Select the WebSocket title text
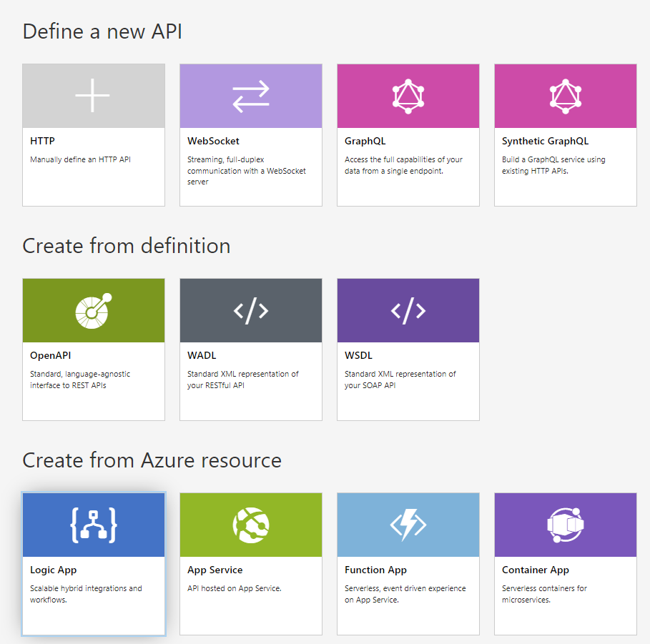The image size is (650, 644). (x=213, y=141)
